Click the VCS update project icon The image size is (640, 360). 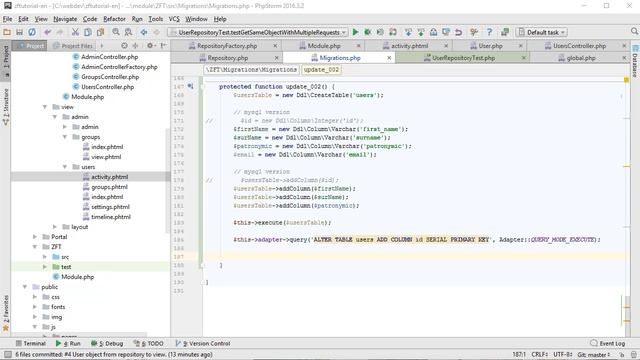(408, 32)
